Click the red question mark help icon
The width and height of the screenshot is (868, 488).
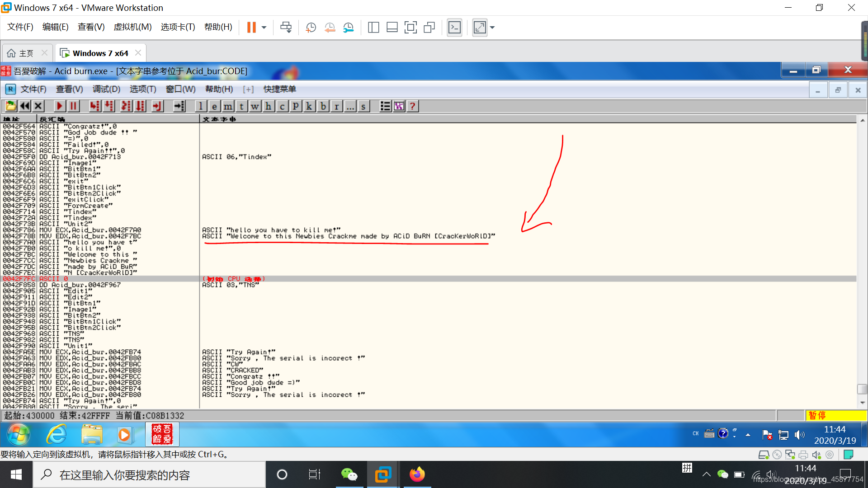click(412, 106)
